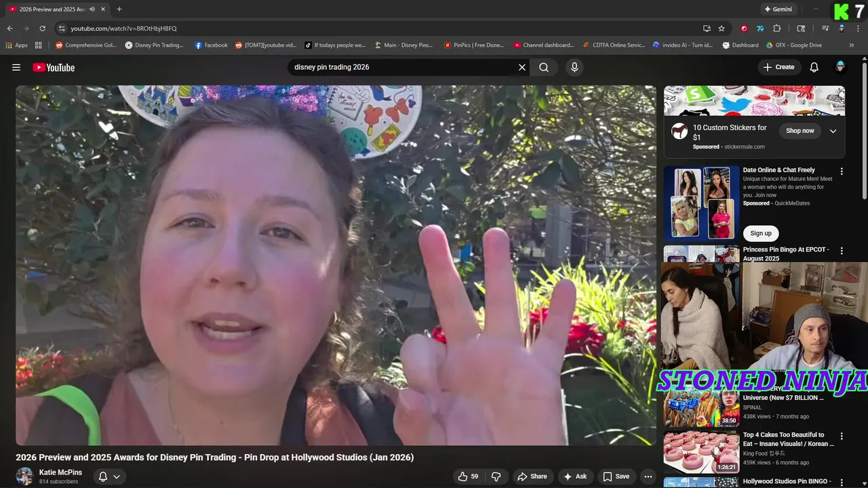
Task: Open Disney Pin Trading bookmark
Action: (x=155, y=45)
